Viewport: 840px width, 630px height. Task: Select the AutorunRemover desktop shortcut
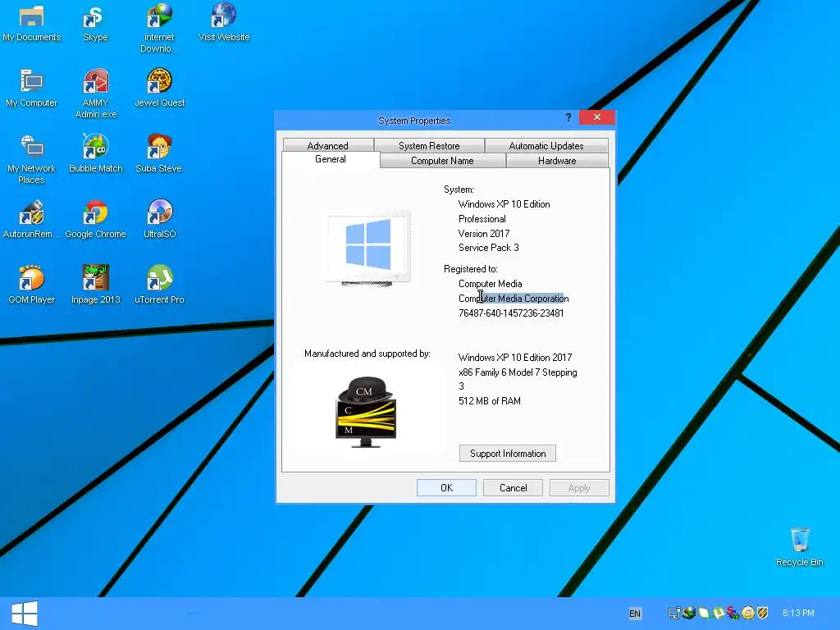[31, 220]
